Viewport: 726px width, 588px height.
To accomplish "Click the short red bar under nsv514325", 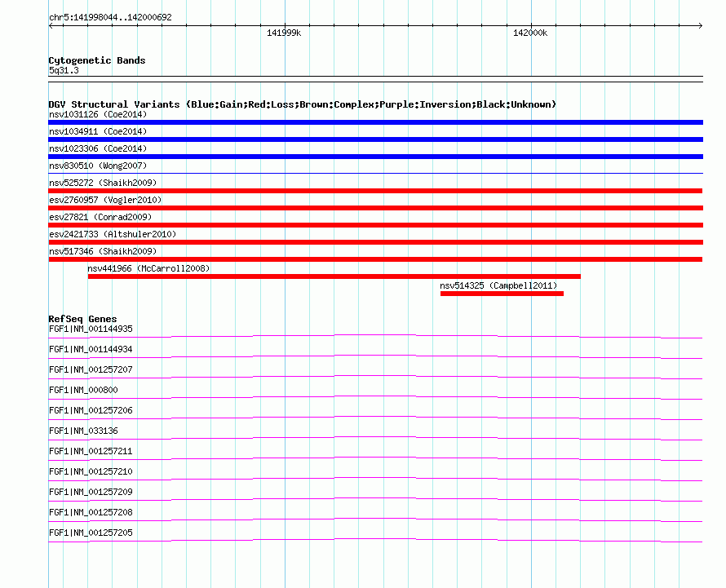I will (x=502, y=294).
